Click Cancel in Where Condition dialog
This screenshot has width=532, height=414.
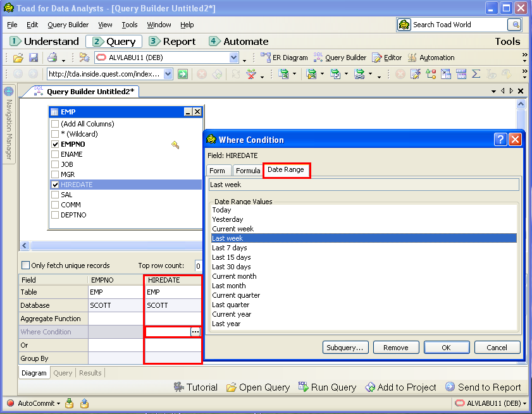(x=497, y=348)
